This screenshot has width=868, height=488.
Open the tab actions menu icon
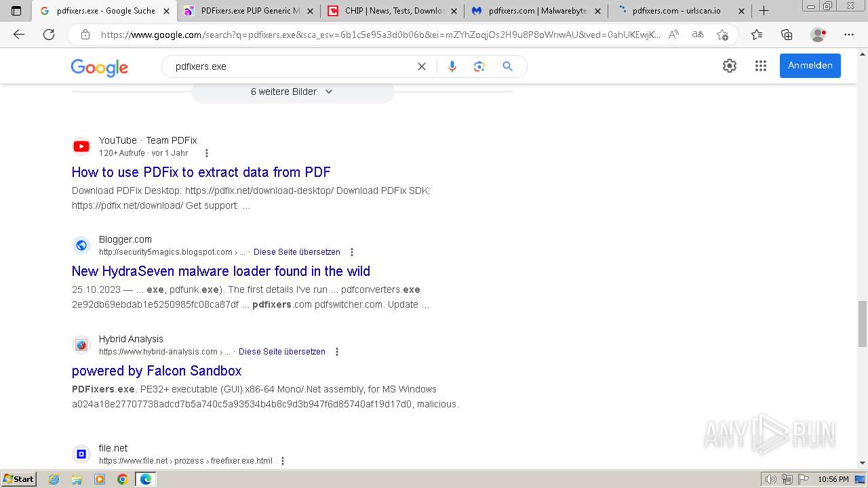point(16,11)
